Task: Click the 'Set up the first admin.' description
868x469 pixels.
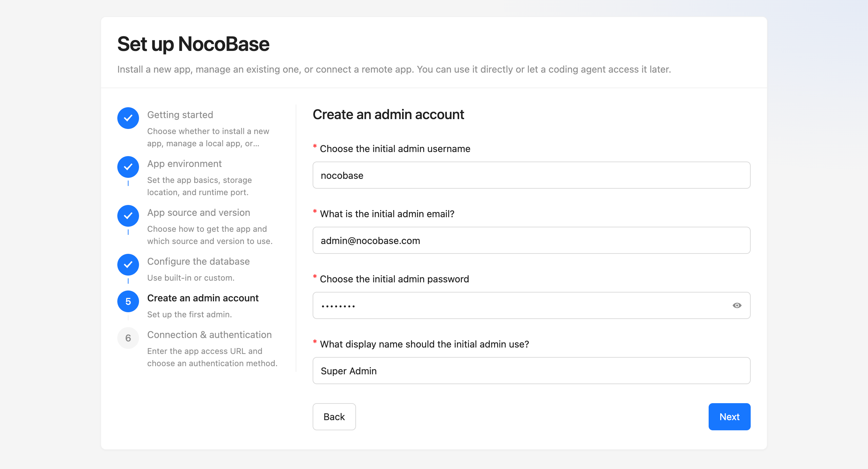Action: (190, 314)
